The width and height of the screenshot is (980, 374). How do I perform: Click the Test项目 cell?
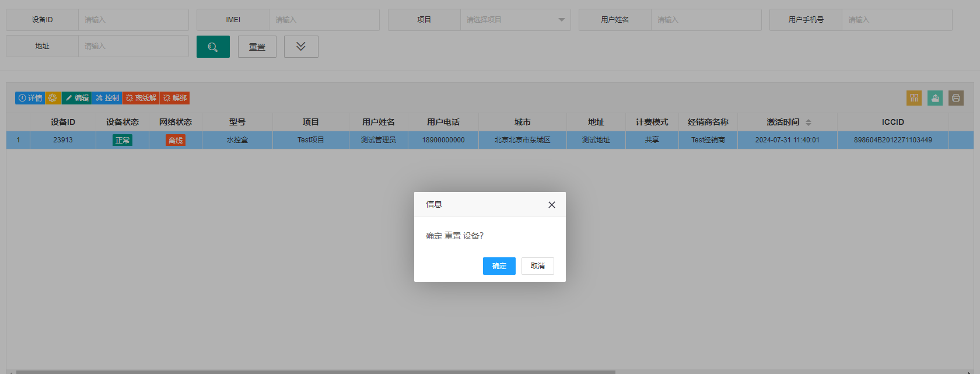311,140
